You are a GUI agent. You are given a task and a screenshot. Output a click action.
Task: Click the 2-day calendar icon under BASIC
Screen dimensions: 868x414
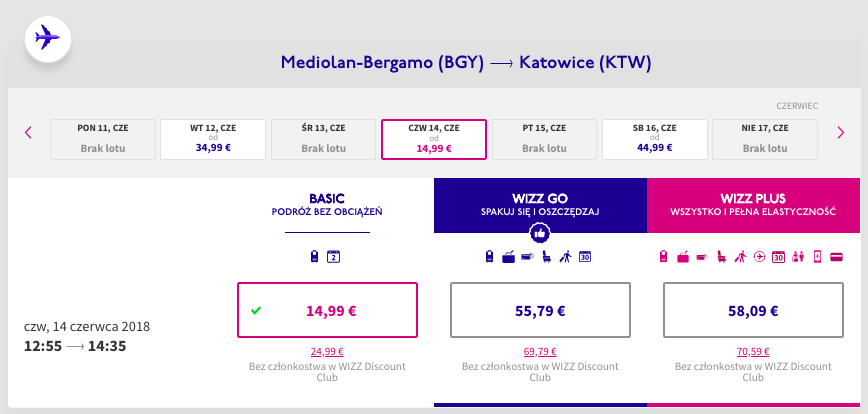(x=335, y=257)
